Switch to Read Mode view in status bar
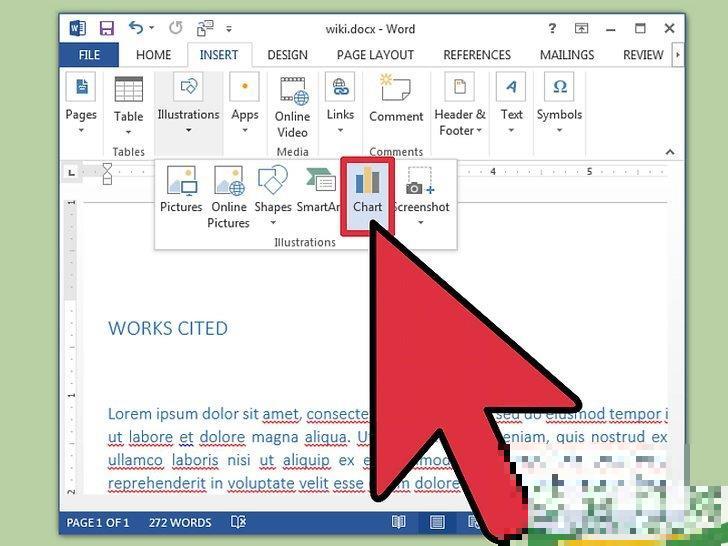Viewport: 728px width, 546px height. click(399, 522)
